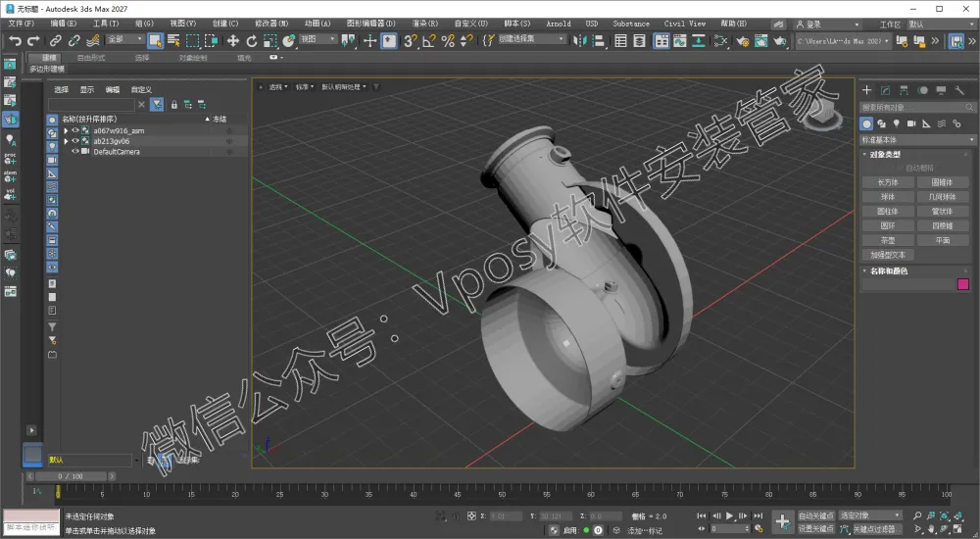Open Select by Name list icon
The height and width of the screenshot is (539, 980).
[x=173, y=41]
